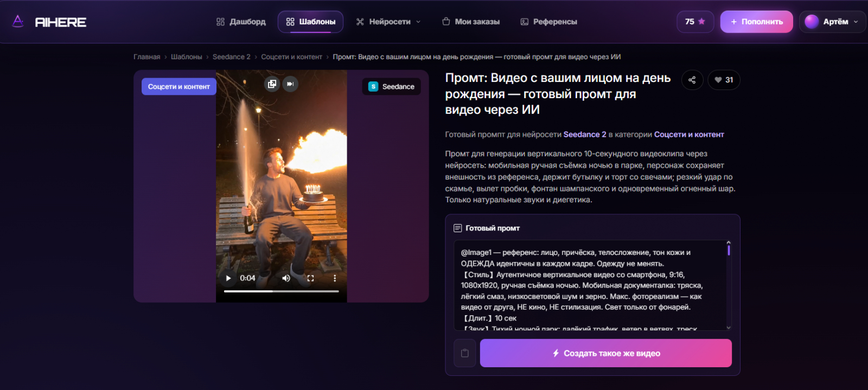This screenshot has height=390, width=868.
Task: Select the Шаблоны tab
Action: click(x=311, y=22)
